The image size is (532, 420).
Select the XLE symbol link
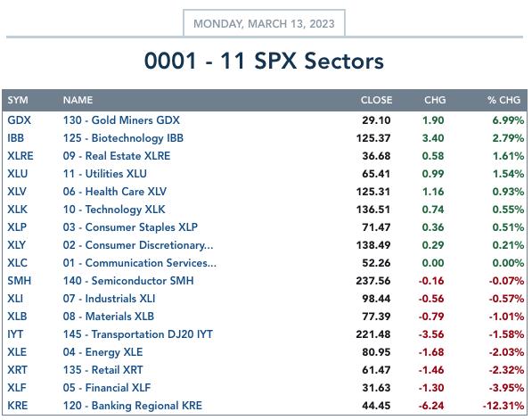point(17,352)
